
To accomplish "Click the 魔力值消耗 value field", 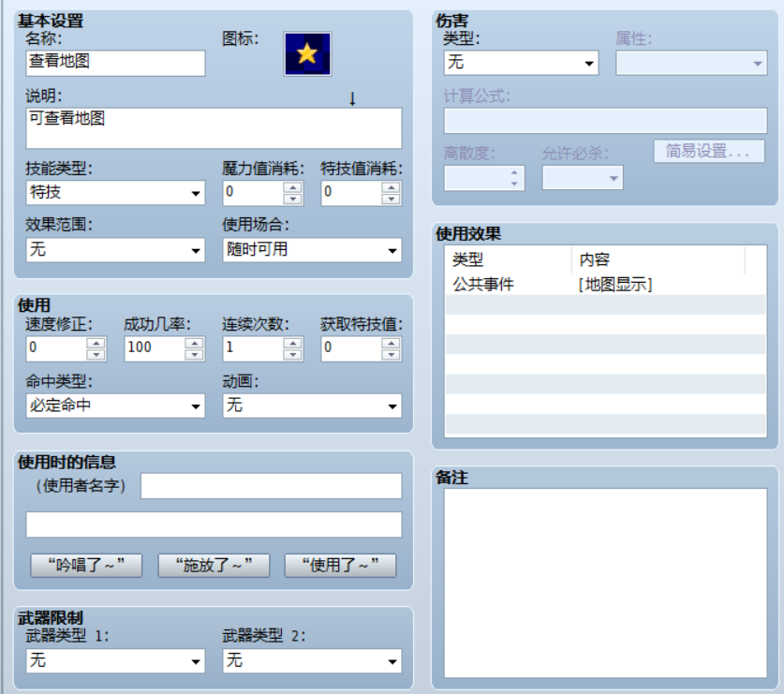I will (254, 193).
